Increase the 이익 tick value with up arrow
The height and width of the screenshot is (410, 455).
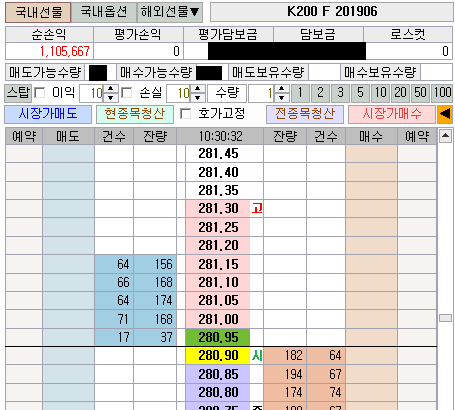click(x=111, y=89)
